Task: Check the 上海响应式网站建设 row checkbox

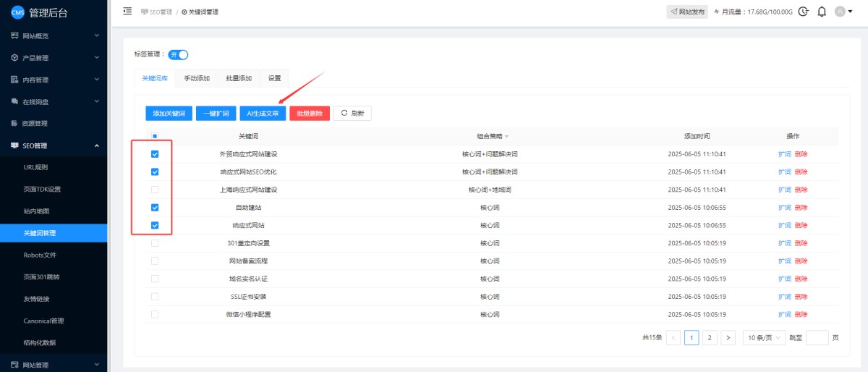Action: (x=154, y=190)
